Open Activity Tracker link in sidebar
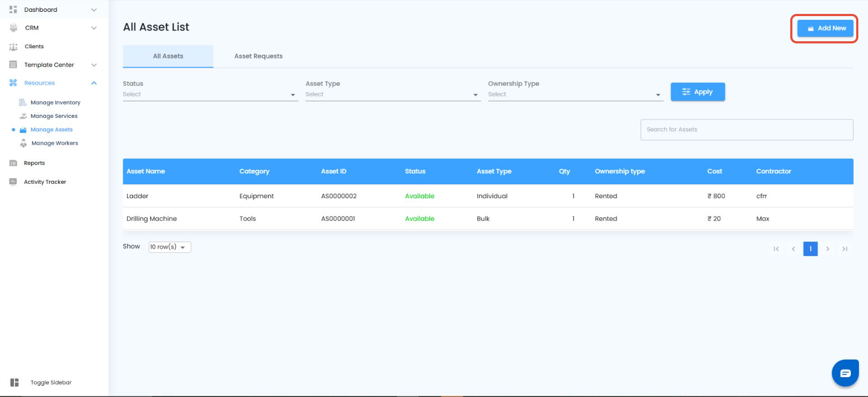 coord(45,182)
